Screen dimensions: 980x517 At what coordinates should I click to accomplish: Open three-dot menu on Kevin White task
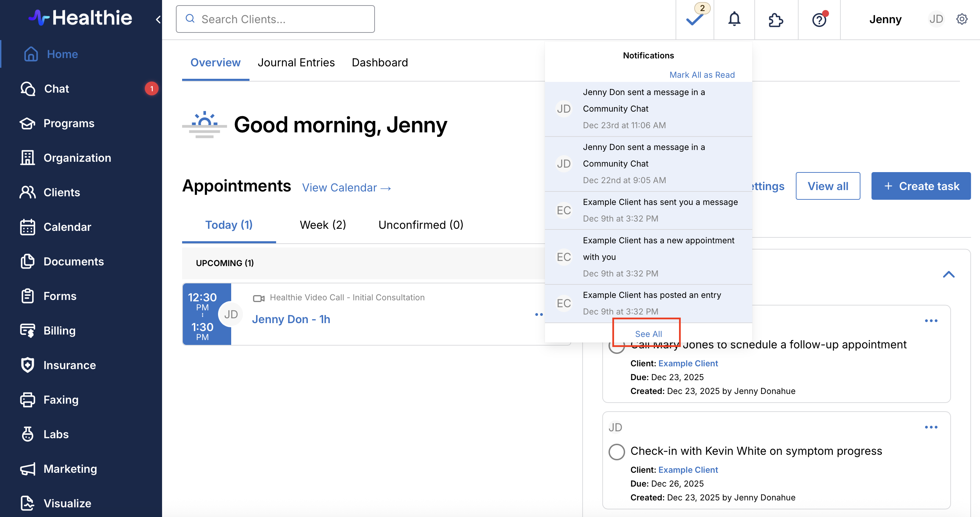pos(931,427)
